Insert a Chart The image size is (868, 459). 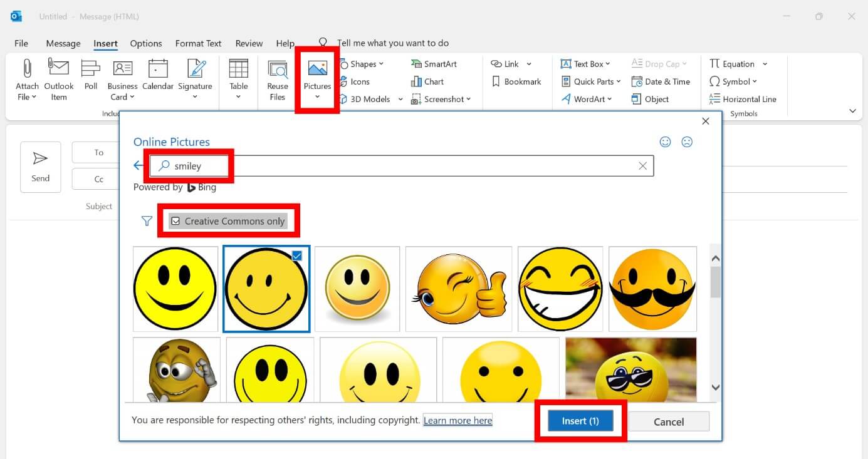[427, 81]
